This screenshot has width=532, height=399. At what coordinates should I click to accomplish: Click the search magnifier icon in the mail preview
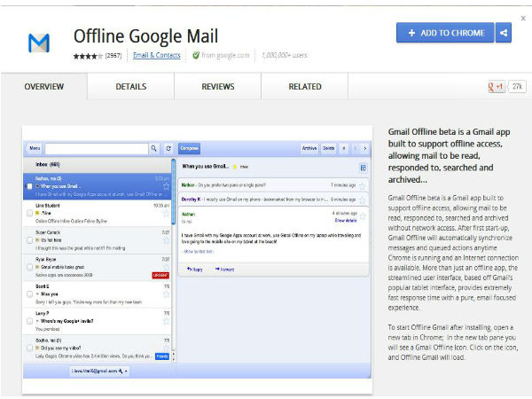[153, 148]
